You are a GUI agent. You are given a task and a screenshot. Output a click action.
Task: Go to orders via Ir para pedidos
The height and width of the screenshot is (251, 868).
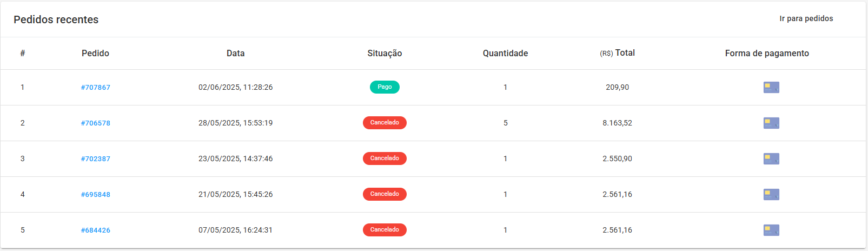(806, 18)
